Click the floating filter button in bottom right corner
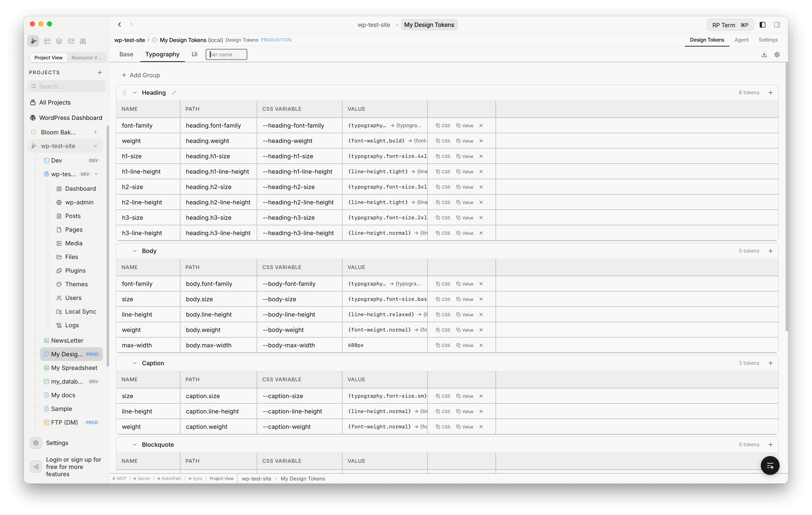This screenshot has width=812, height=515. point(770,465)
